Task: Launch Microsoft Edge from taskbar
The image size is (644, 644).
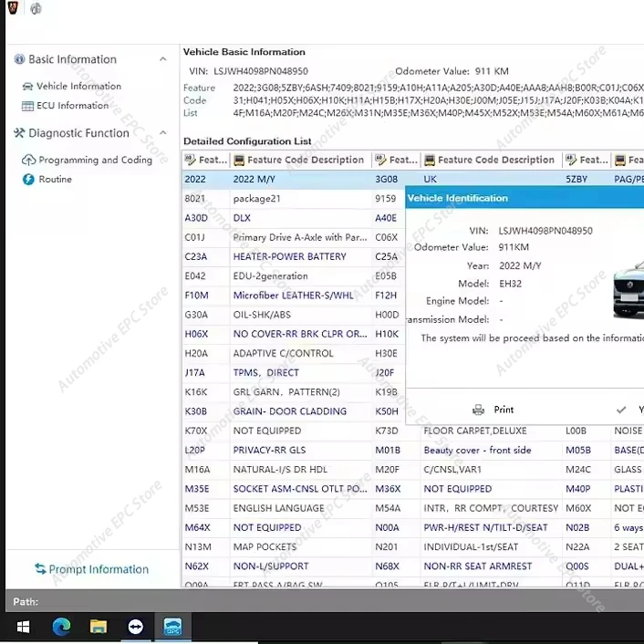Action: (x=61, y=627)
